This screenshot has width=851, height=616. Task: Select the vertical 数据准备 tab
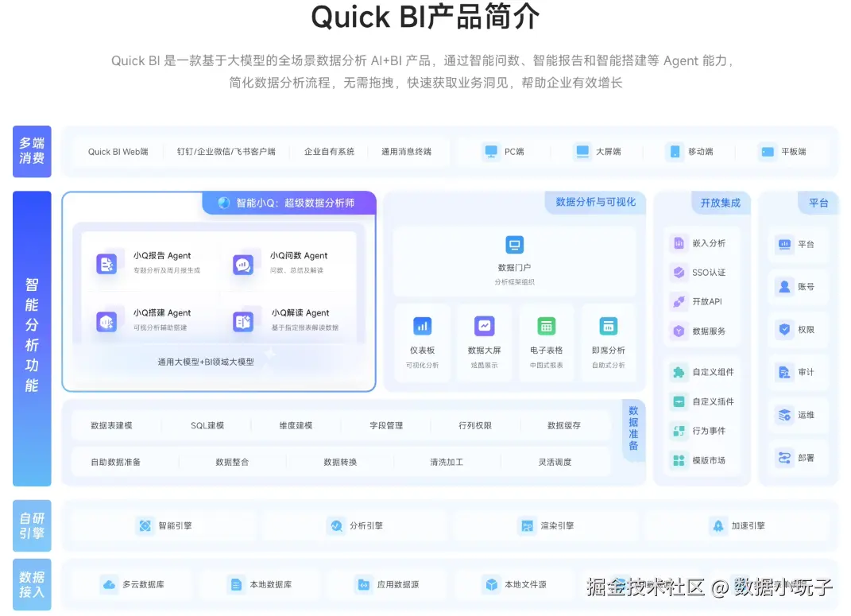pos(633,428)
